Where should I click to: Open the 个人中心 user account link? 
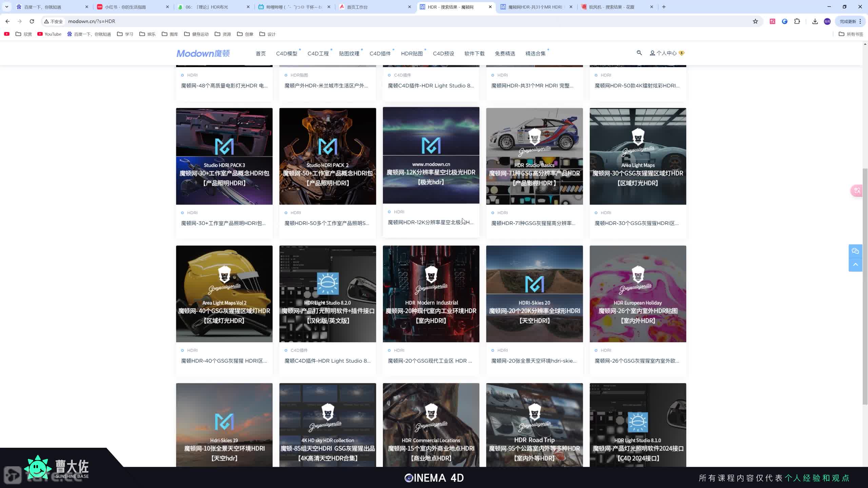(666, 53)
